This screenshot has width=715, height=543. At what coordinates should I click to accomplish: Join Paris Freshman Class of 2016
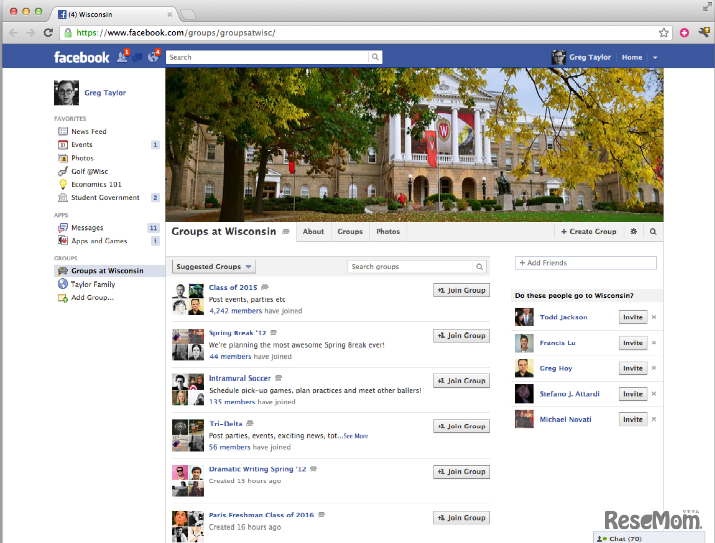click(x=461, y=518)
